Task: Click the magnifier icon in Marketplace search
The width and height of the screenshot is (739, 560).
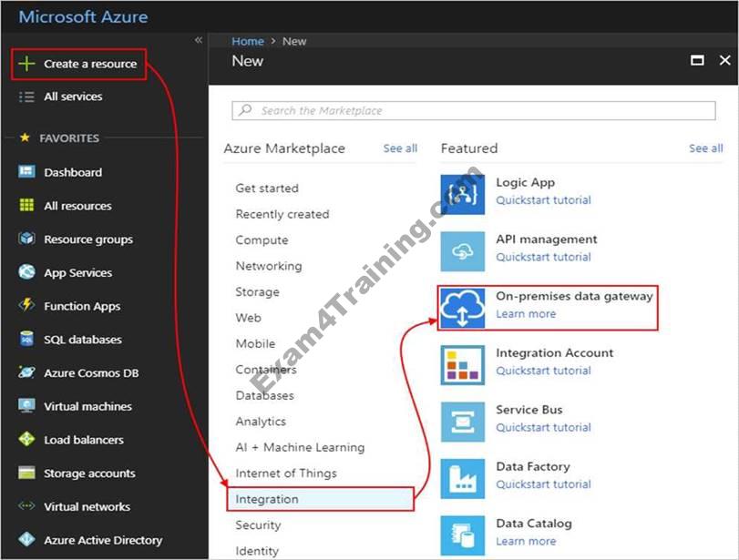Action: coord(245,110)
